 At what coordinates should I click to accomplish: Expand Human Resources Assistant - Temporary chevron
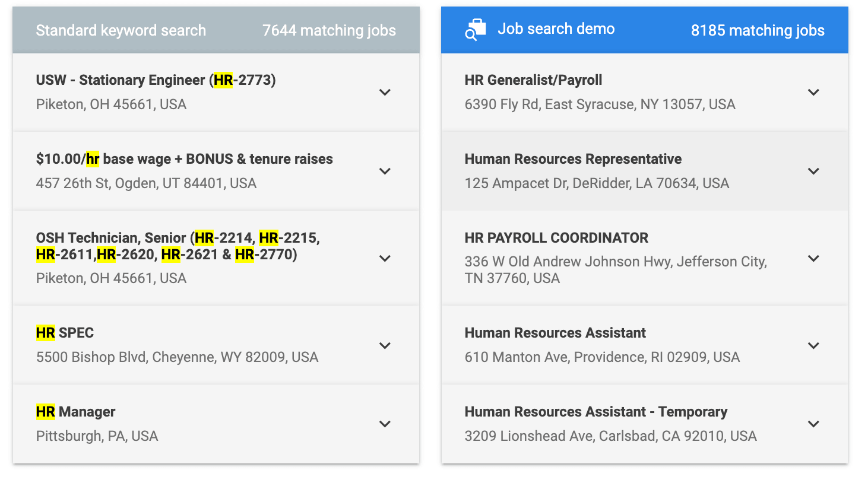[813, 424]
